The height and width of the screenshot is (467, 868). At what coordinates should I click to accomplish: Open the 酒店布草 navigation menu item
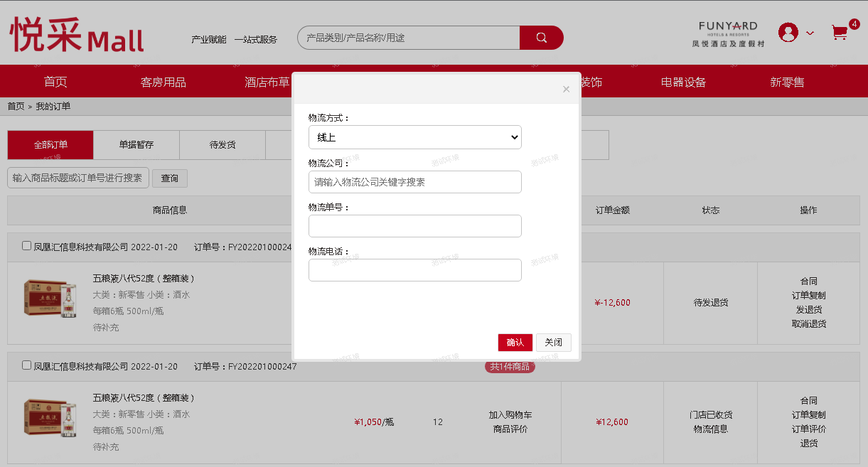click(267, 82)
